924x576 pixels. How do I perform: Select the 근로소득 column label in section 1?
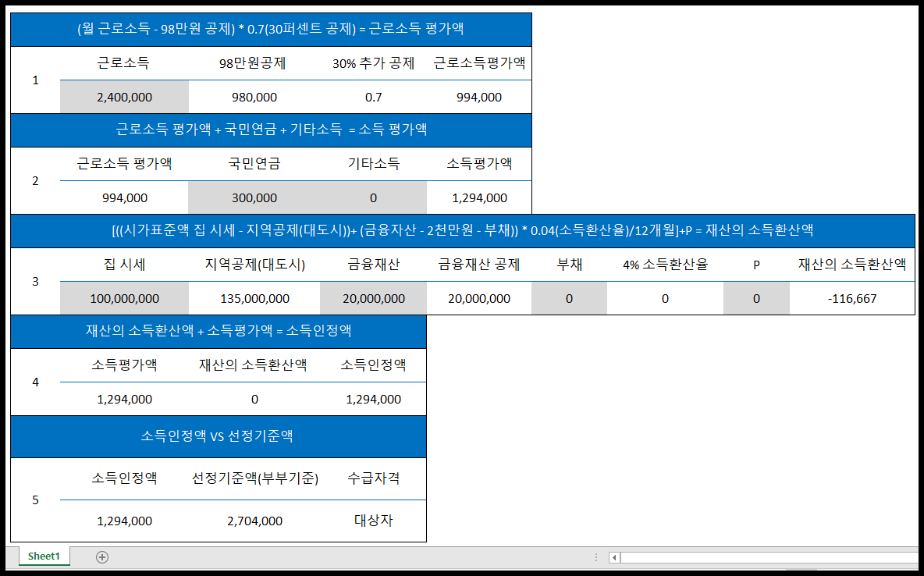[124, 63]
